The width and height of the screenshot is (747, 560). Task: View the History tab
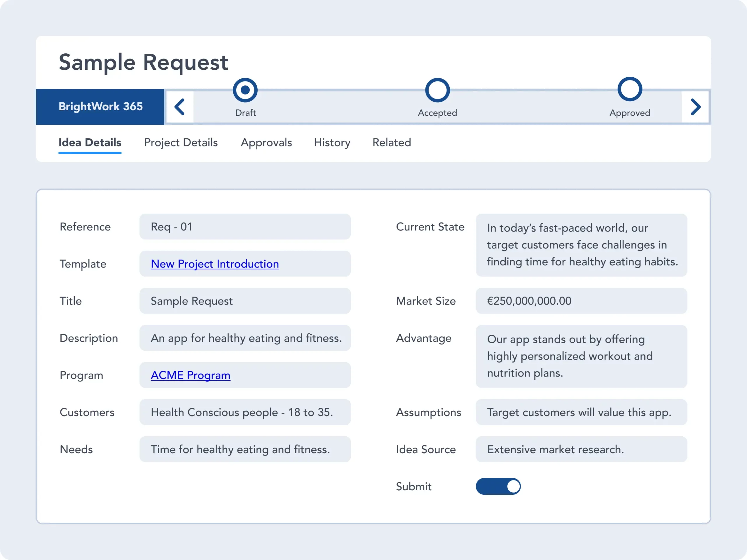click(x=332, y=143)
